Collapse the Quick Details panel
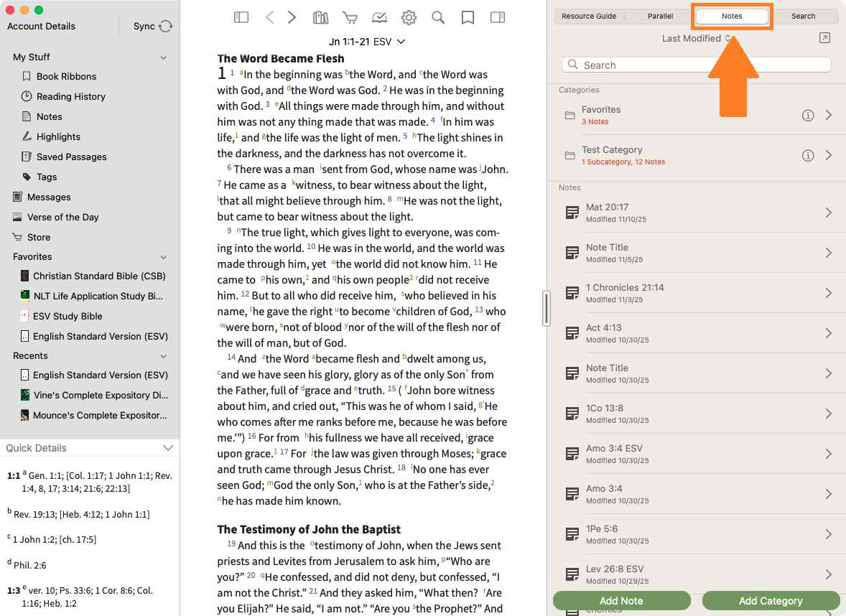The image size is (846, 616). tap(168, 448)
